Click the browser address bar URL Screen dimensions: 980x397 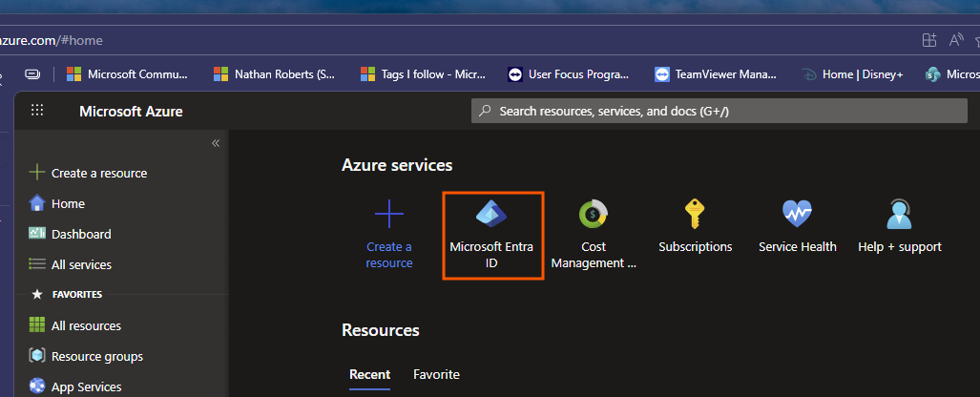[52, 41]
